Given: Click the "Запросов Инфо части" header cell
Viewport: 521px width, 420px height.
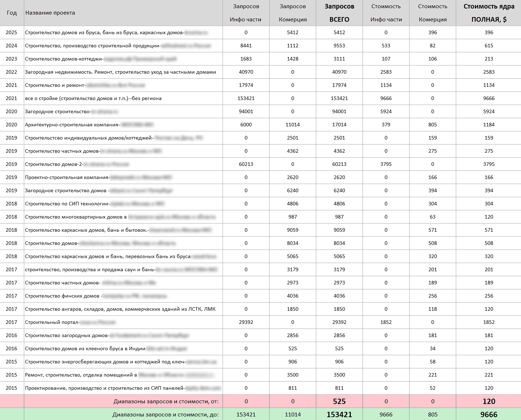Looking at the screenshot, I should tap(246, 13).
